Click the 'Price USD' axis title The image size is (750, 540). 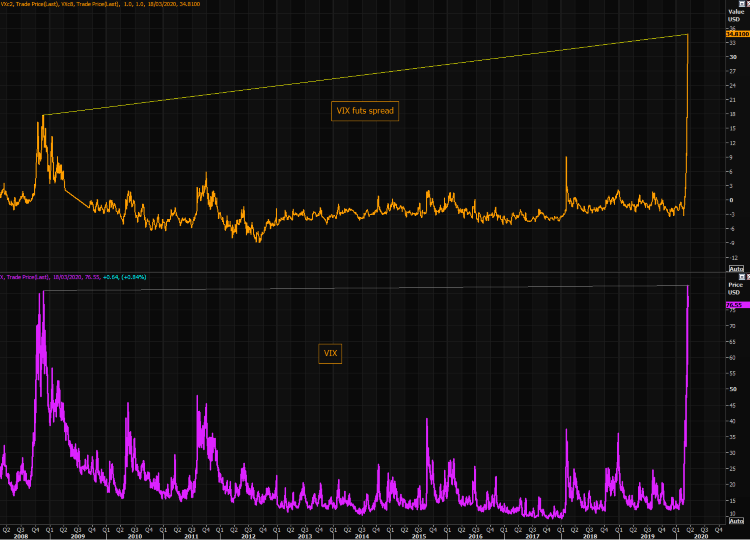[x=736, y=288]
